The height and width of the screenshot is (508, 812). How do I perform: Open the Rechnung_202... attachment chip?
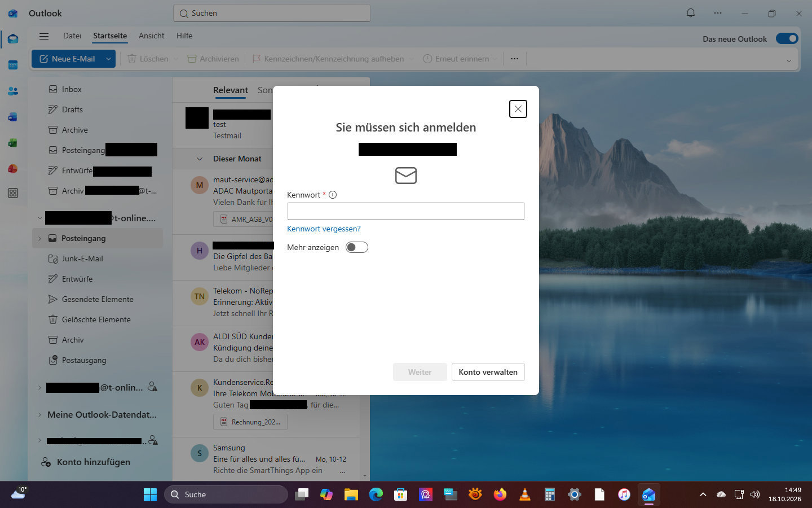coord(250,422)
